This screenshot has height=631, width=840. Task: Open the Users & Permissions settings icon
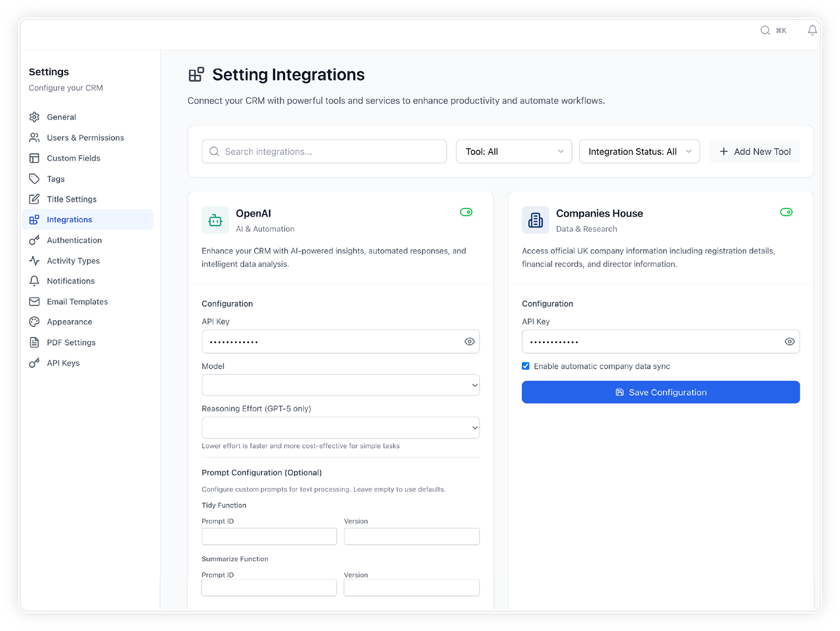(35, 137)
